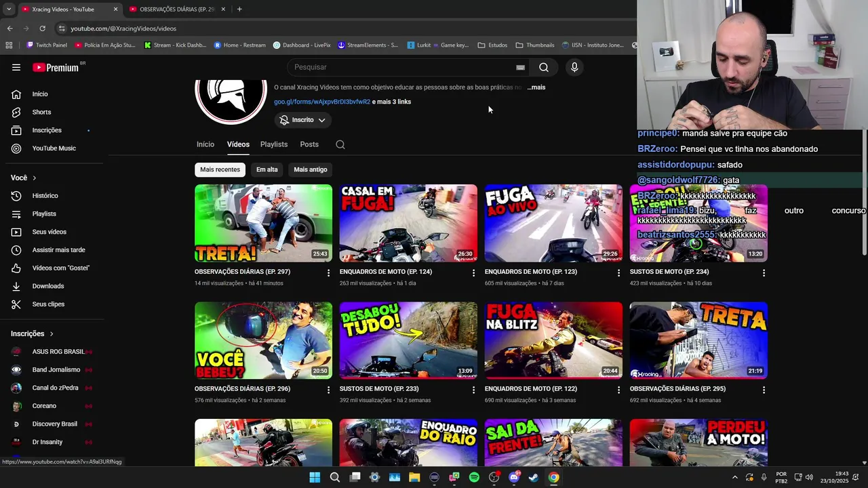Show hidden system tray icons

point(734,477)
